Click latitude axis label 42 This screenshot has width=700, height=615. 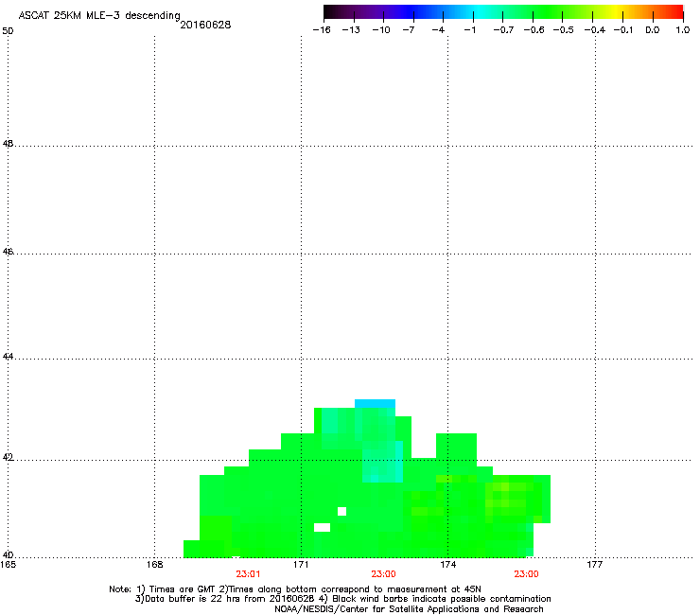[x=8, y=458]
